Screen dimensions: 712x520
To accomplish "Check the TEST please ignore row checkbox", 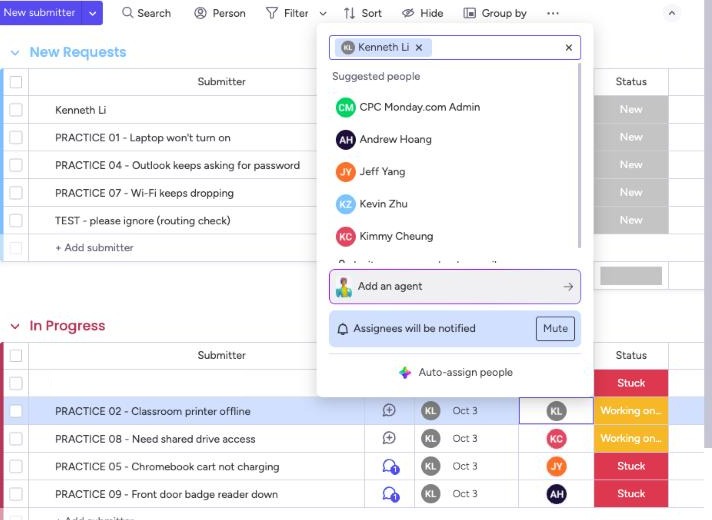I will point(16,221).
